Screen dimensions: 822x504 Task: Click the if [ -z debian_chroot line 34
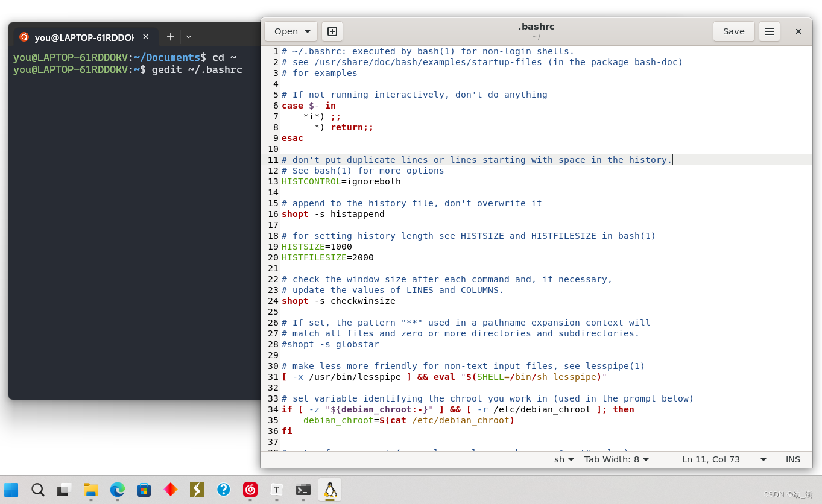[x=458, y=409]
